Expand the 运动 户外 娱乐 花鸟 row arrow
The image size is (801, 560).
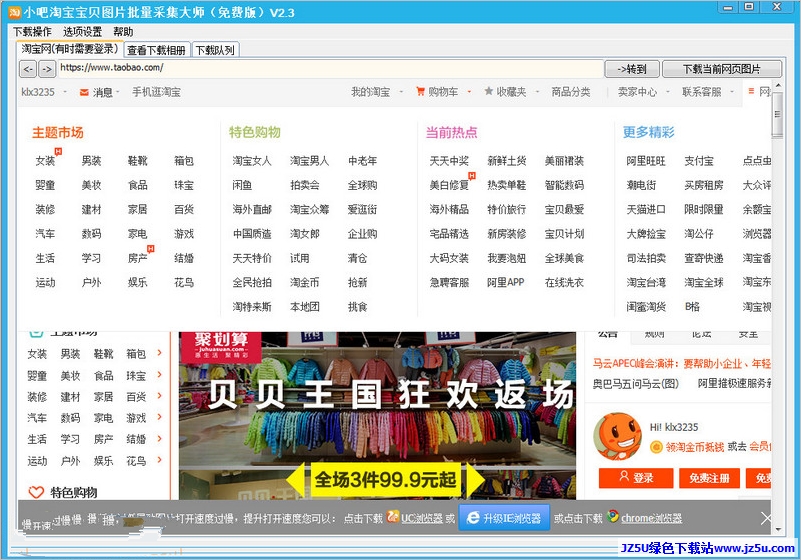pos(159,460)
